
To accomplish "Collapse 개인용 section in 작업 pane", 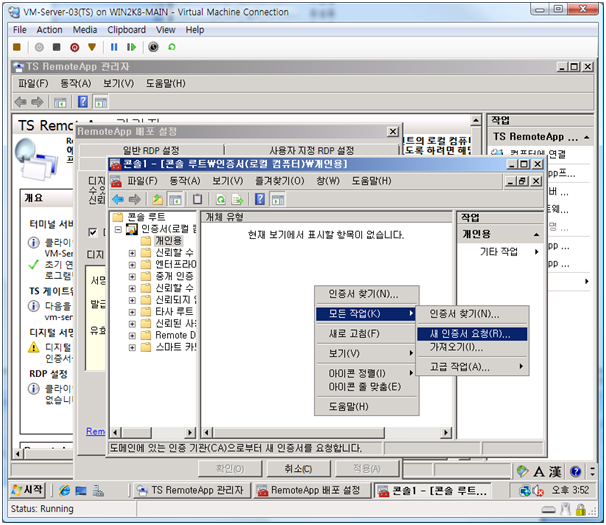I will click(x=536, y=235).
